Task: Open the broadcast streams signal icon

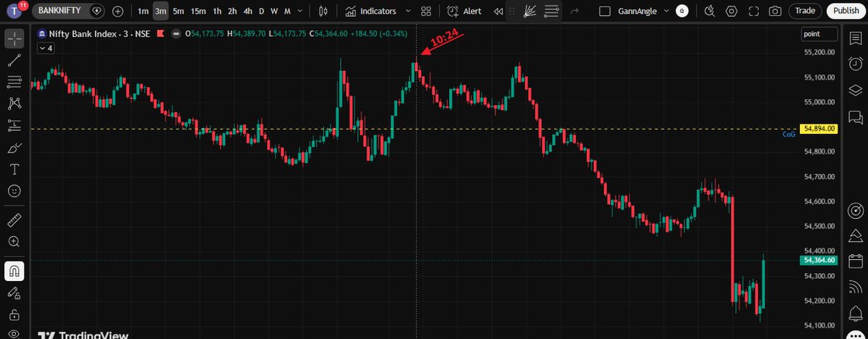Action: (855, 287)
